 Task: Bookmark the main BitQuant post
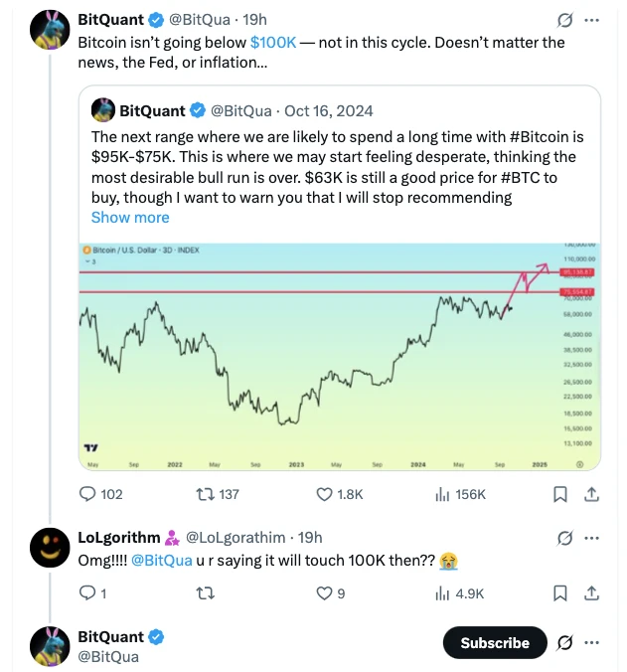pyautogui.click(x=559, y=494)
